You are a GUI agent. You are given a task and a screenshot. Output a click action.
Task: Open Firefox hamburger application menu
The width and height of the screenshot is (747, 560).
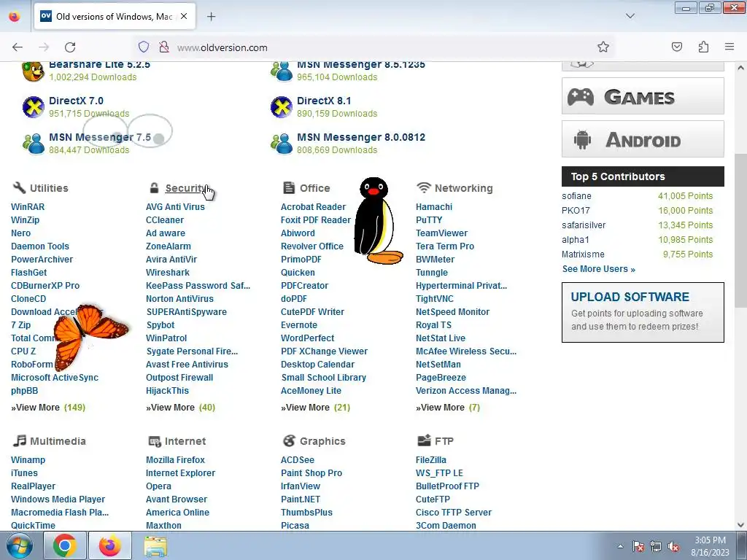729,47
